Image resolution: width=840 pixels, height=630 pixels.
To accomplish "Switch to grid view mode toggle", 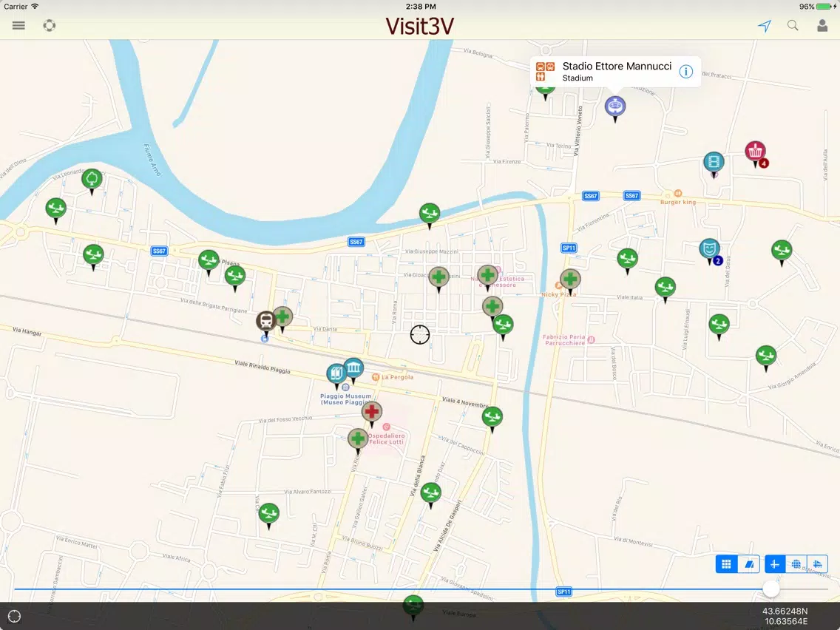I will pyautogui.click(x=726, y=563).
